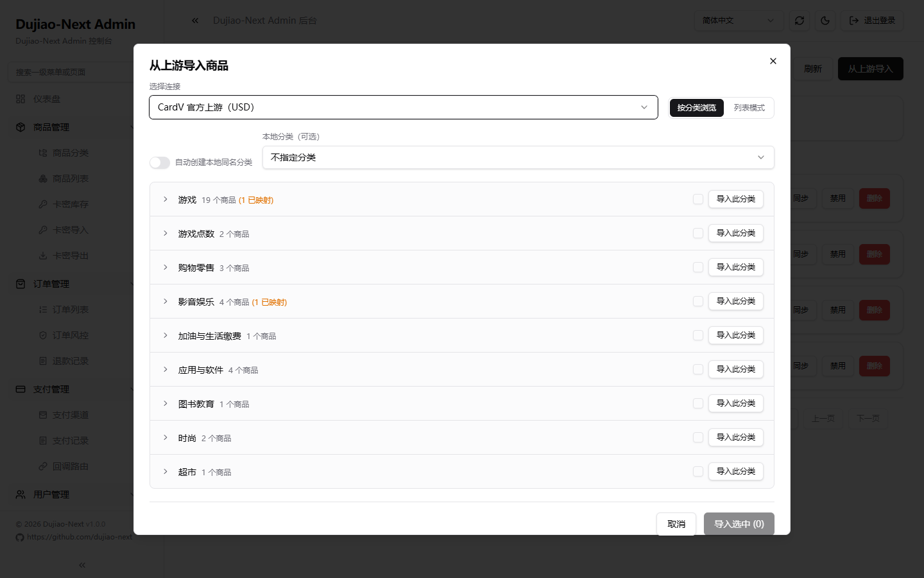Expand the 图书教育 category row
Image resolution: width=924 pixels, height=578 pixels.
(x=166, y=403)
